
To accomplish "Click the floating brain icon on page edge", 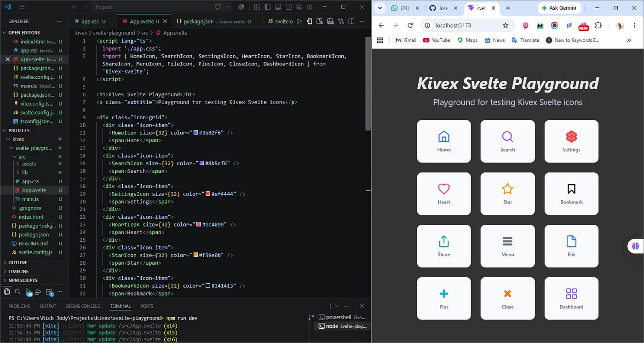I will (636, 246).
